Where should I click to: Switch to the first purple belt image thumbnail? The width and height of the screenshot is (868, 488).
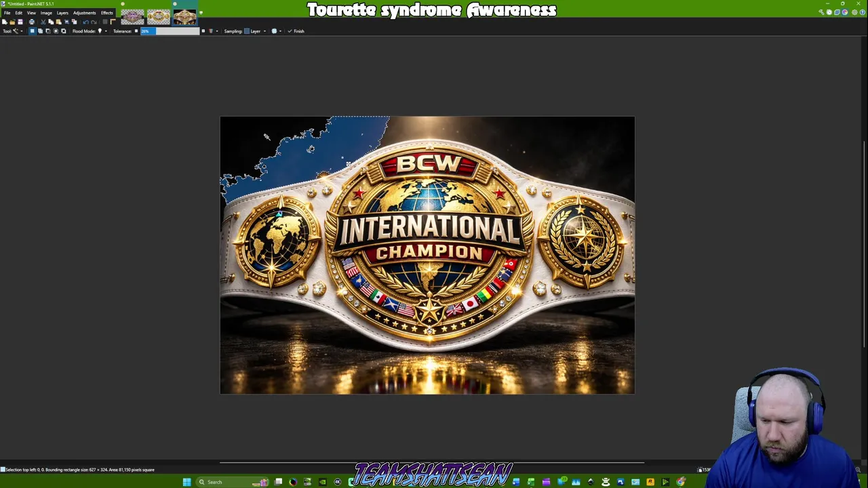pos(133,17)
